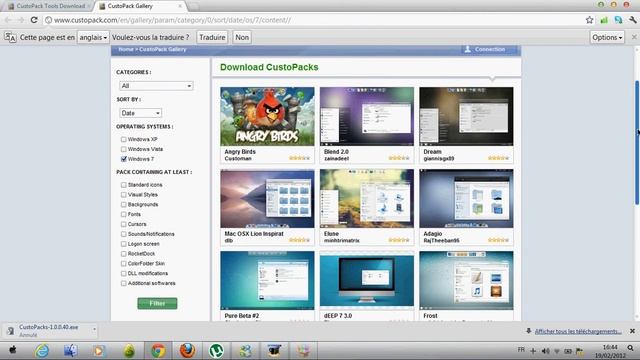
Task: Open the graduation cap taskbar icon
Action: pyautogui.click(x=274, y=351)
